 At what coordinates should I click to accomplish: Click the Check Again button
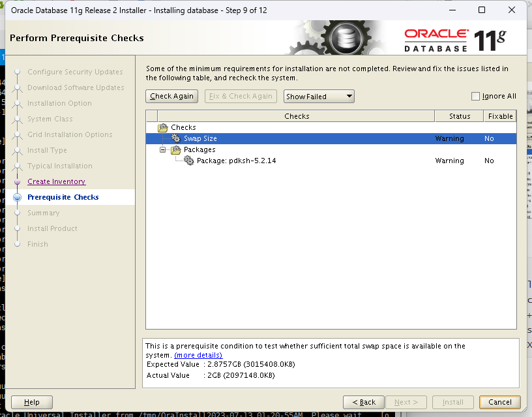[171, 96]
